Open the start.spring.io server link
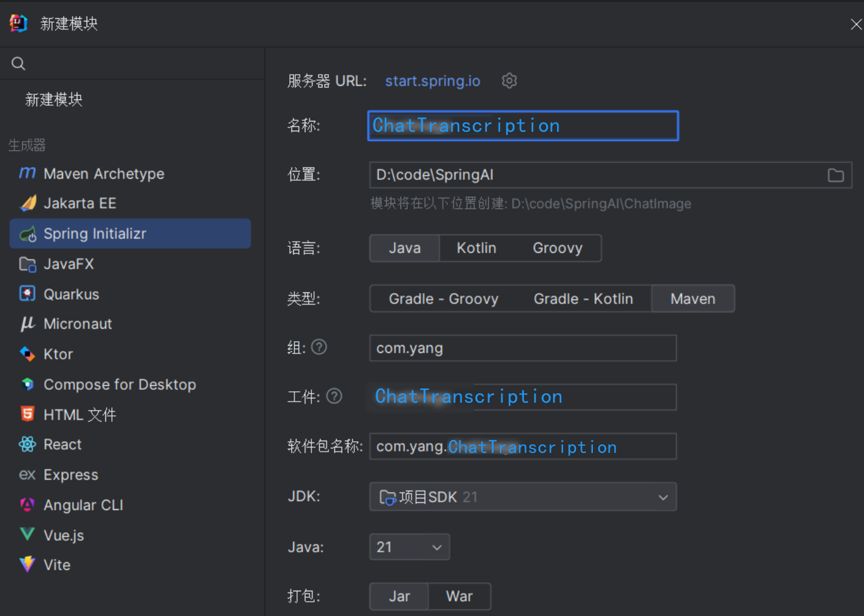Viewport: 864px width, 616px height. [x=432, y=81]
